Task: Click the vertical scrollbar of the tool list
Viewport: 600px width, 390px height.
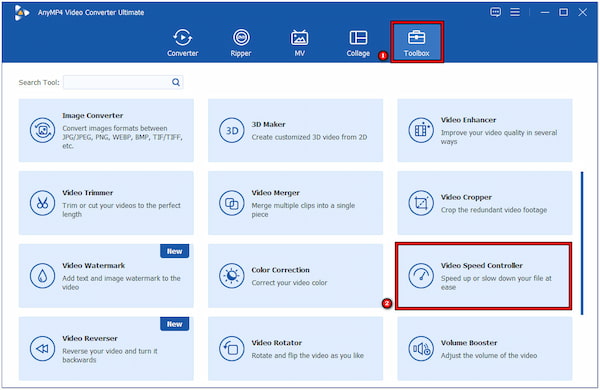Action: (x=582, y=243)
